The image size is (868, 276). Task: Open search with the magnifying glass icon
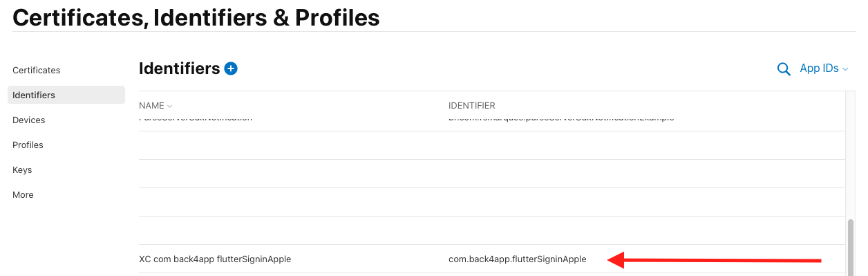784,69
